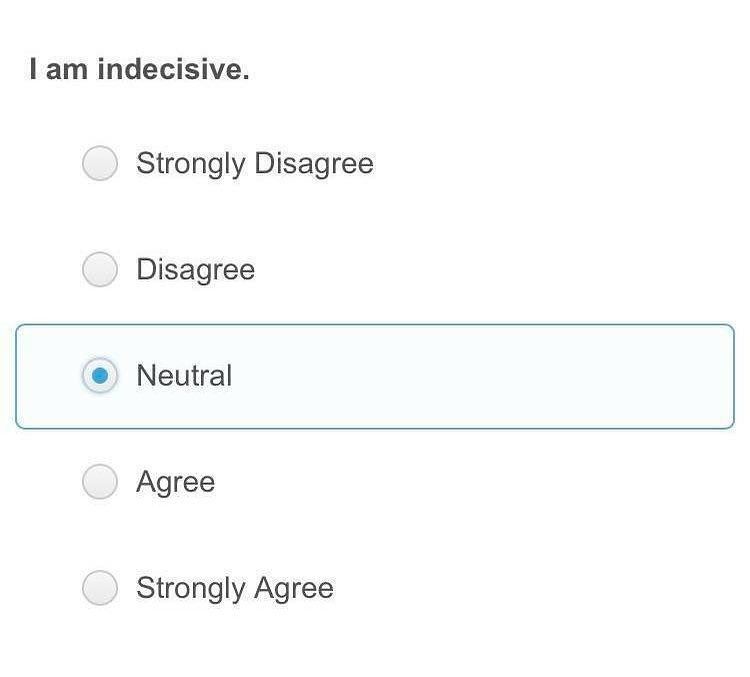Click the 'Disagree' option label
Screen dimensions: 750x677
point(196,270)
